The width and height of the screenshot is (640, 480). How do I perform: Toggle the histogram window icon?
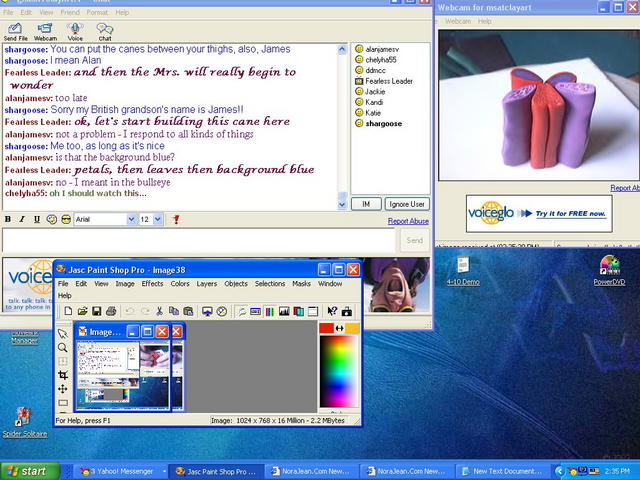pos(284,311)
